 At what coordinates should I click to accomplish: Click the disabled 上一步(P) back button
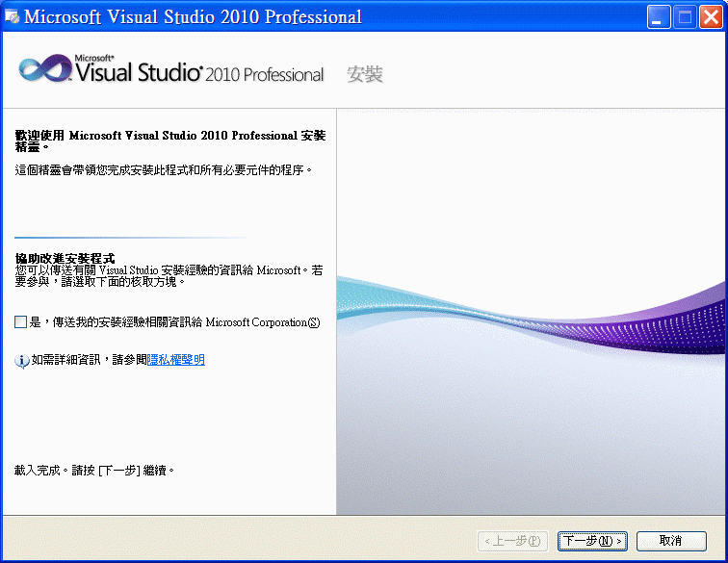pos(513,541)
